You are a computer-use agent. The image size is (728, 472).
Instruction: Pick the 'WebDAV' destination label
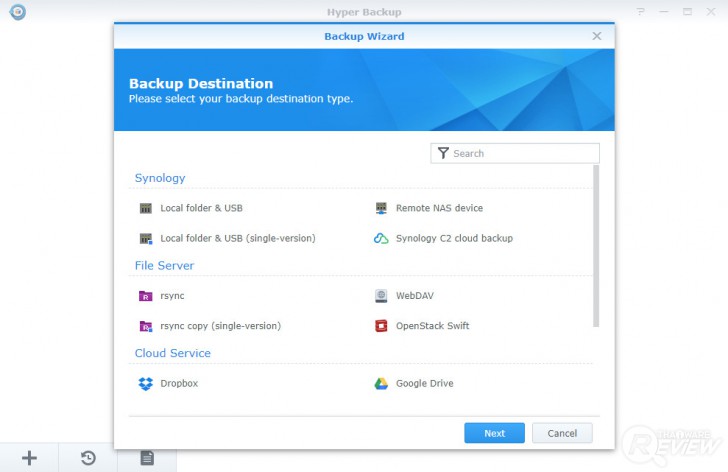(415, 296)
